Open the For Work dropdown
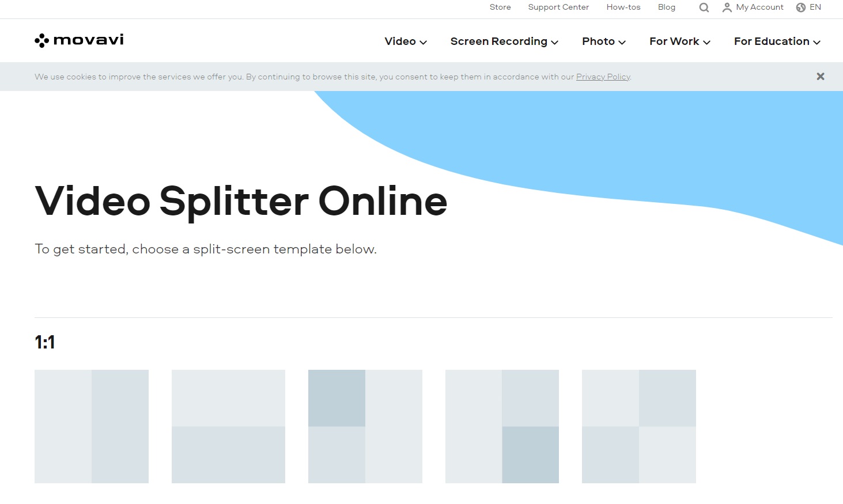Image resolution: width=843 pixels, height=504 pixels. (679, 41)
